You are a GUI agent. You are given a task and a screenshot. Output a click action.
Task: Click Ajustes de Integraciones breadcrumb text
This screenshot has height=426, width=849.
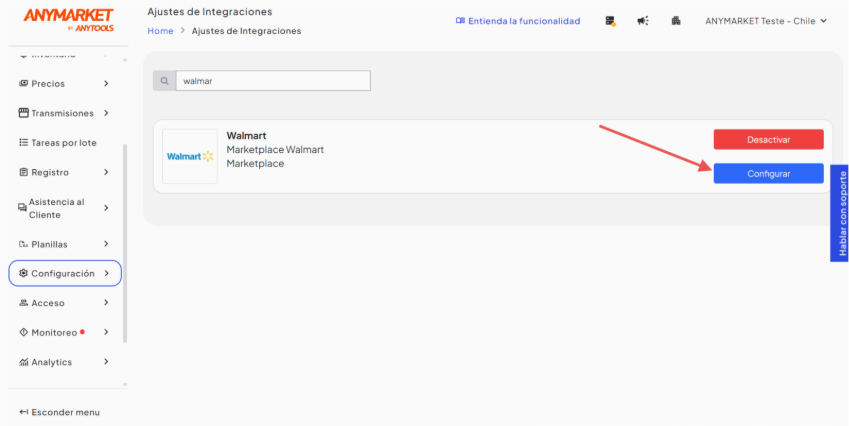coord(246,31)
